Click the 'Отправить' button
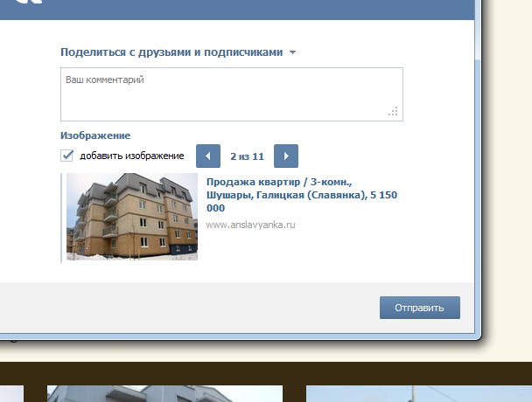The height and width of the screenshot is (402, 532). 420,308
